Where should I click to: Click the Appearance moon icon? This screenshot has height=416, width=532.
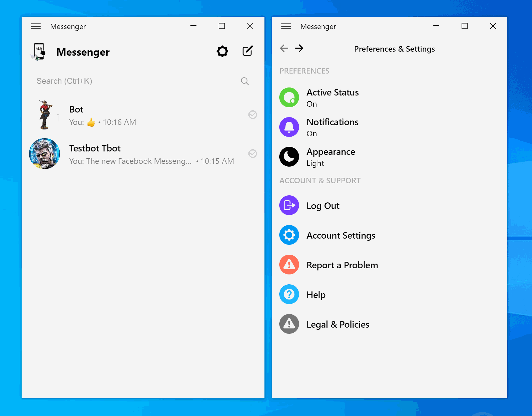pos(289,157)
